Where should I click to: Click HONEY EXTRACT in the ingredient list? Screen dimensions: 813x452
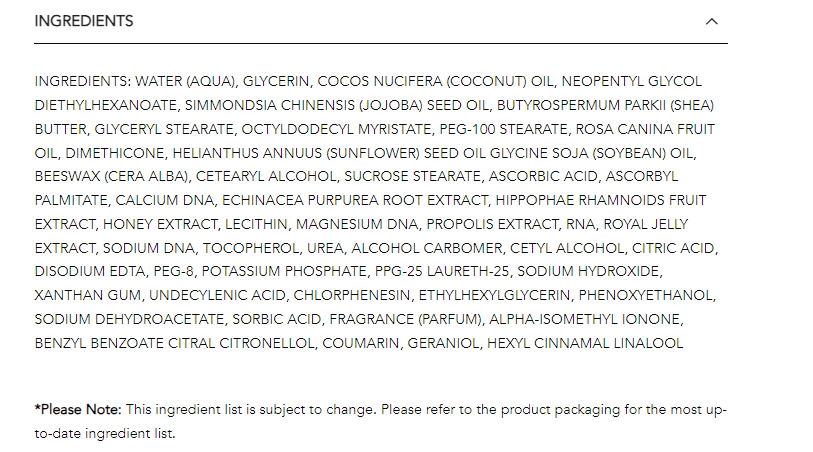coord(160,224)
